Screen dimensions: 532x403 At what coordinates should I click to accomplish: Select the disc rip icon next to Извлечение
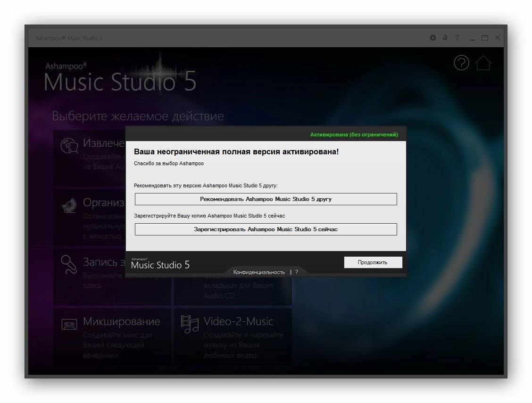pyautogui.click(x=69, y=146)
